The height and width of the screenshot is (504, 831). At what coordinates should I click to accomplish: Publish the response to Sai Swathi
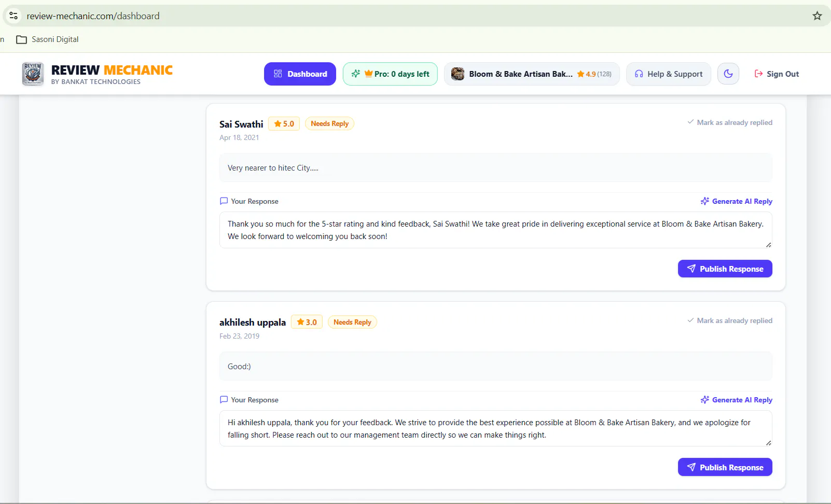click(725, 269)
